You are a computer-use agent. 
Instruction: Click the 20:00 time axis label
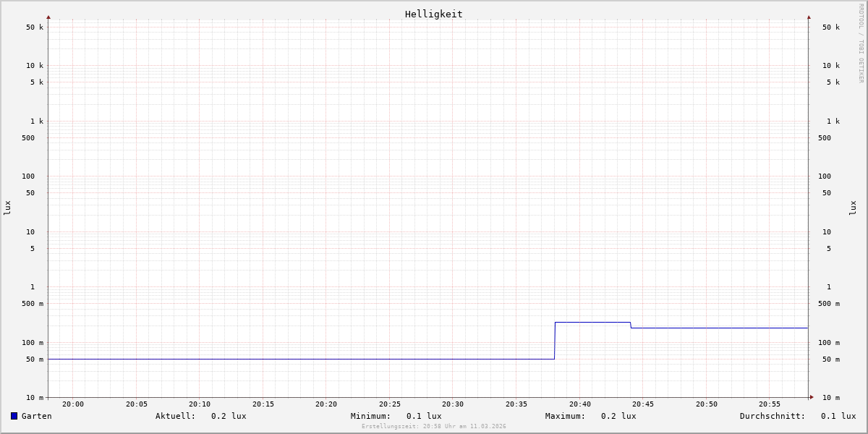click(73, 404)
